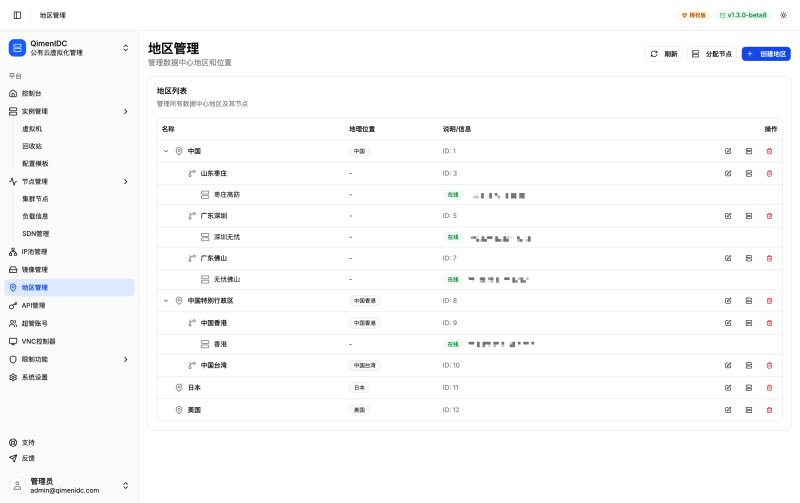This screenshot has height=503, width=800.
Task: Open 回收站 in the sidebar
Action: [32, 146]
